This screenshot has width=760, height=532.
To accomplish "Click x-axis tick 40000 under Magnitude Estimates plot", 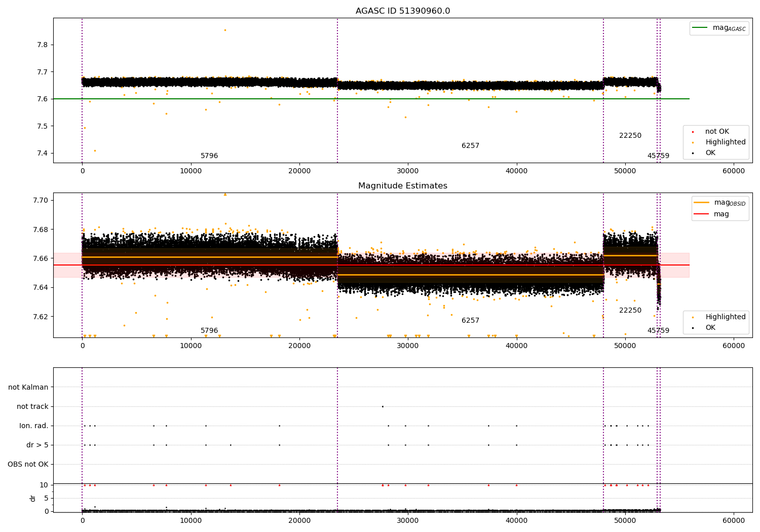I will pos(517,346).
